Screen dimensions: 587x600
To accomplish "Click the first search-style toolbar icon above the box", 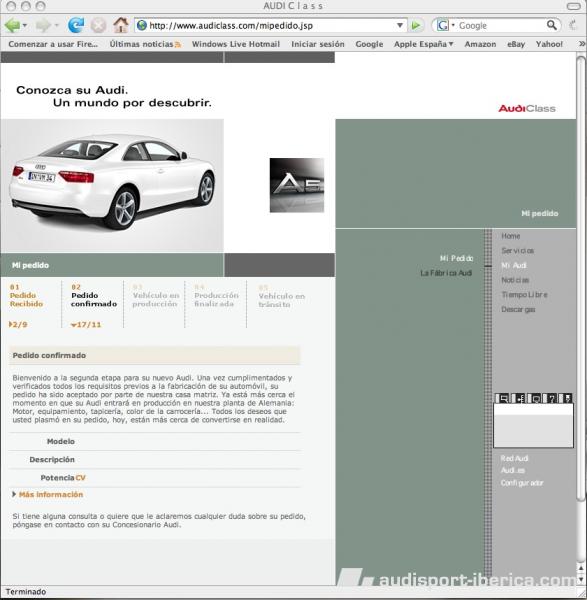I will pos(504,398).
